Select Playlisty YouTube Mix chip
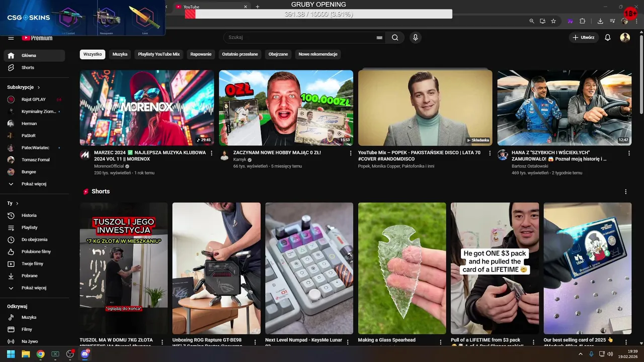The image size is (644, 362). click(159, 54)
